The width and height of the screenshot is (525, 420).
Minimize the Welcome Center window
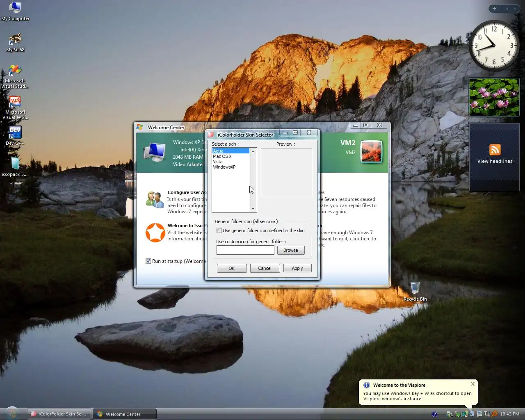[356, 125]
